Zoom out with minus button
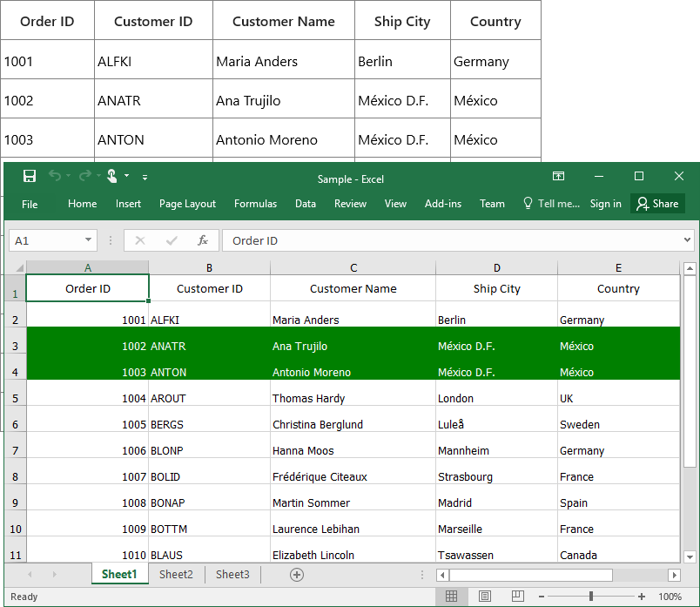The height and width of the screenshot is (607, 700). pyautogui.click(x=541, y=597)
